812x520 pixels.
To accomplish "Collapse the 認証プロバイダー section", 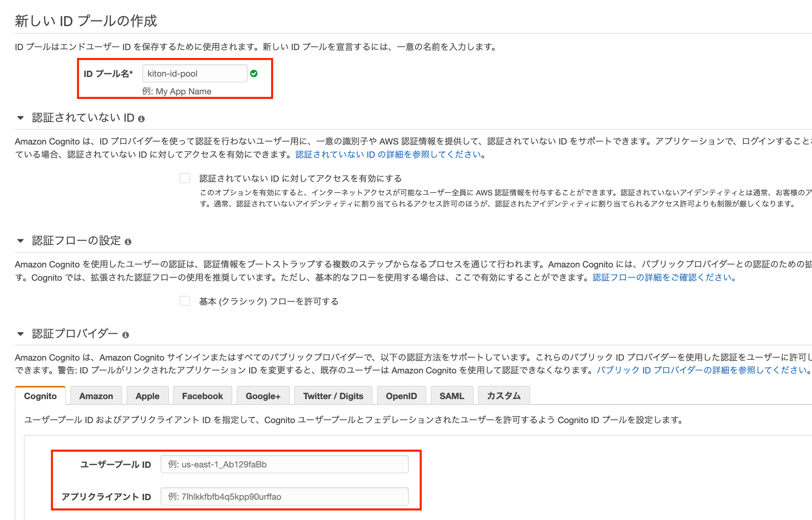I will tap(20, 335).
